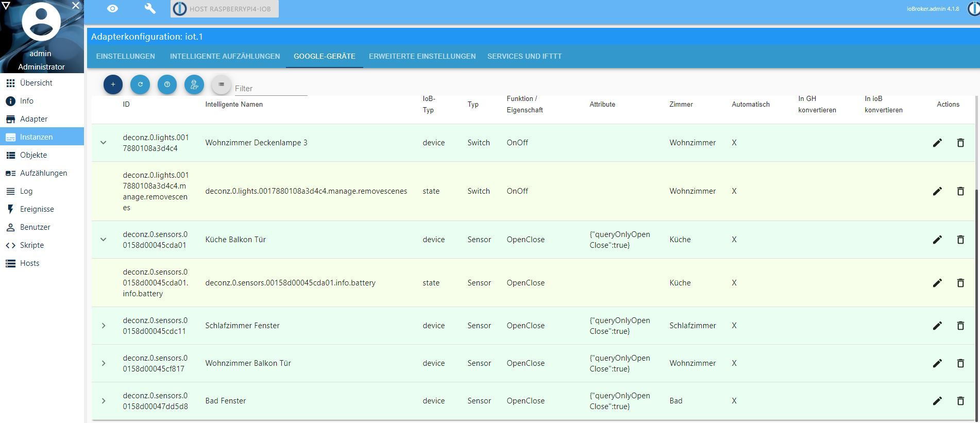Click the Automatisch column header

pyautogui.click(x=751, y=105)
